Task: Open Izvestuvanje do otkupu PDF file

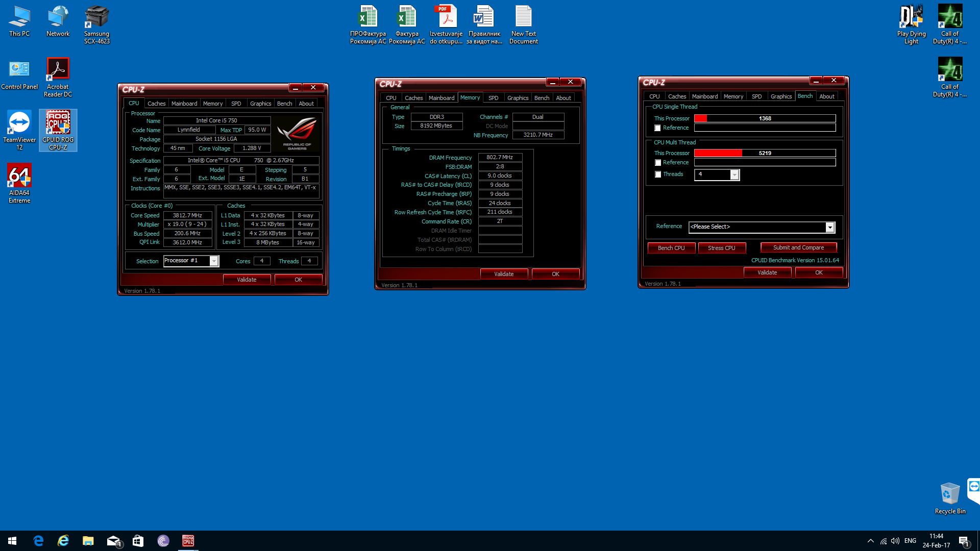Action: pyautogui.click(x=446, y=25)
